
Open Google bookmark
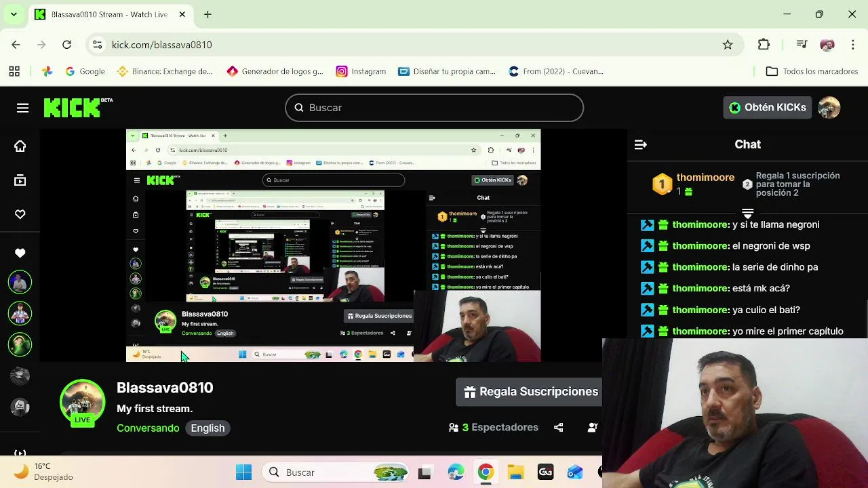[85, 71]
